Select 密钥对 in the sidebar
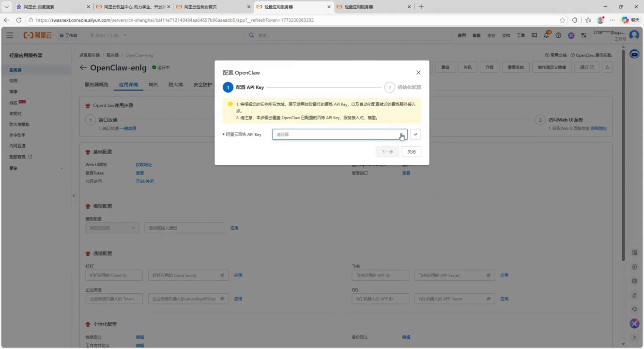This screenshot has height=349, width=644. pos(15,113)
